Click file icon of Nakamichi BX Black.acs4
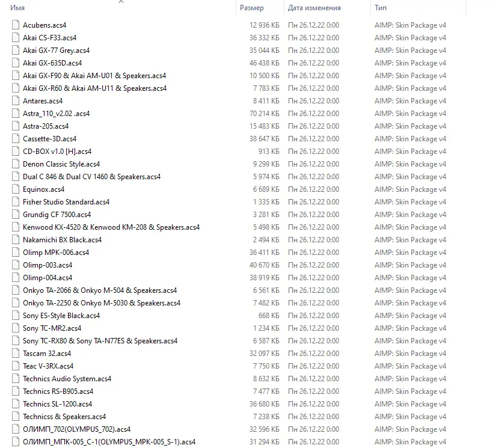 pyautogui.click(x=16, y=240)
